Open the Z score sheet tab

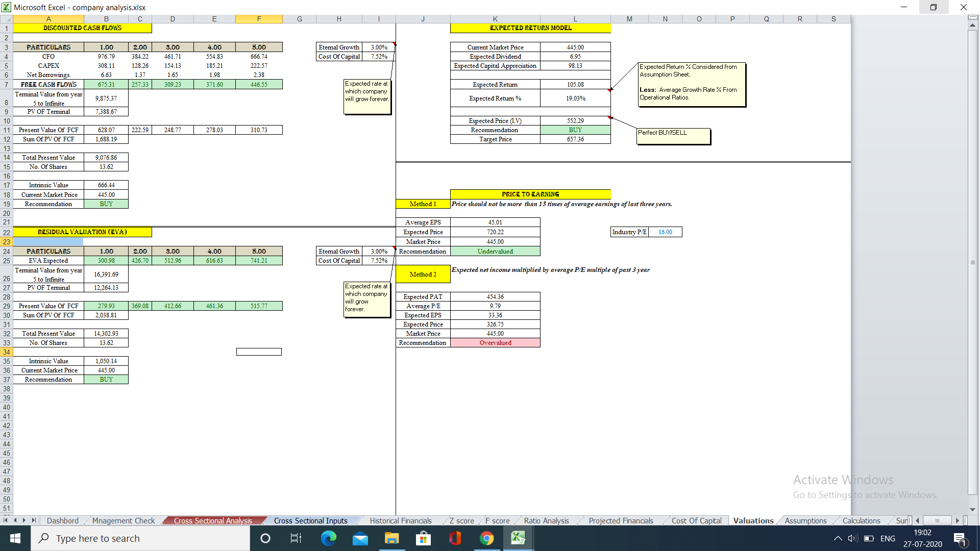461,520
